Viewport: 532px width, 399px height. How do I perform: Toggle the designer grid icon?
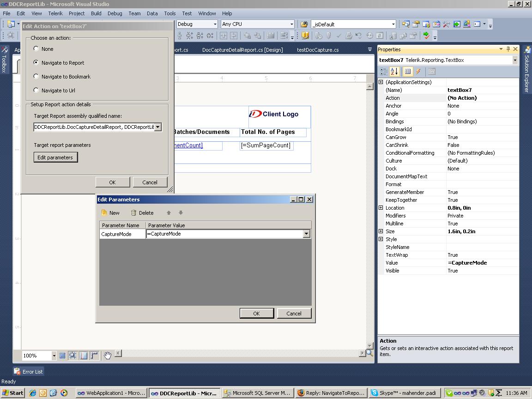[x=62, y=356]
